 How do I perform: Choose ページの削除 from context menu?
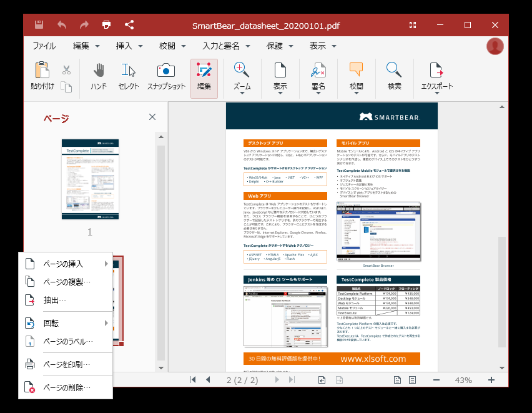click(x=66, y=387)
